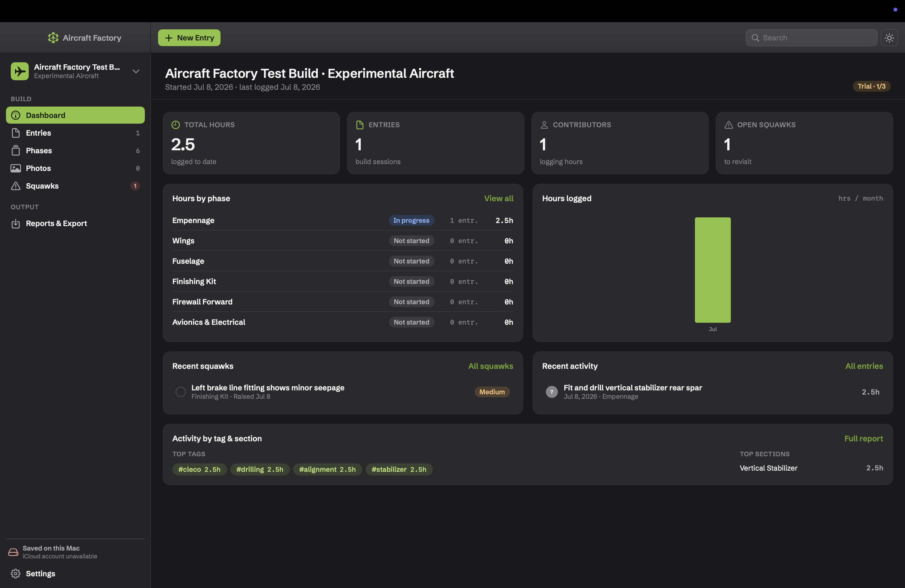Image resolution: width=905 pixels, height=588 pixels.
Task: Expand the Aircraft Factory Test Build project chevron
Action: 136,71
